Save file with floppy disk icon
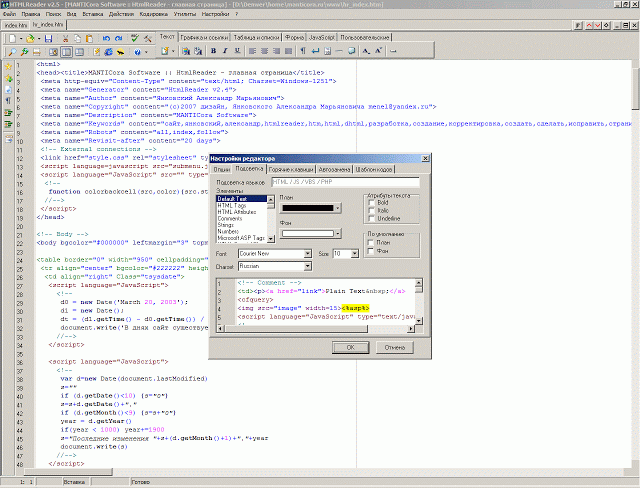The height and width of the screenshot is (488, 640). click(49, 39)
